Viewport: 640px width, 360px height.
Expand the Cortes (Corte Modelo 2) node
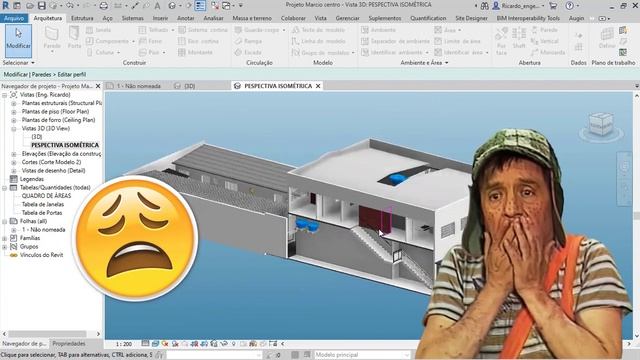(x=13, y=162)
